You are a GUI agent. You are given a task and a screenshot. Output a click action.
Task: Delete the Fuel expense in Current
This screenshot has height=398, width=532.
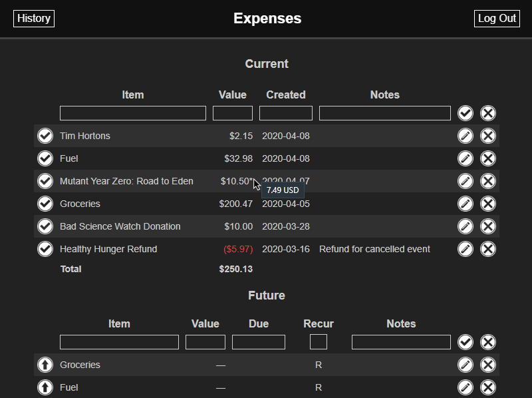(x=488, y=158)
